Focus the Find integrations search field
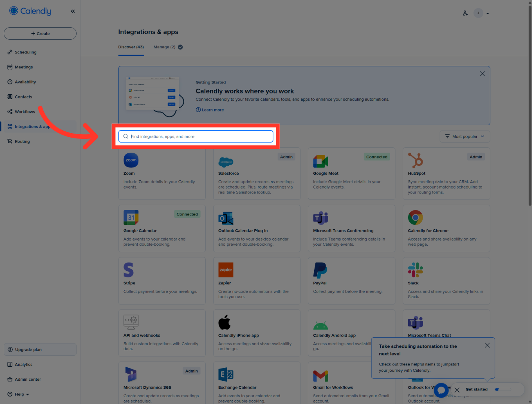This screenshot has width=532, height=404. pyautogui.click(x=196, y=137)
